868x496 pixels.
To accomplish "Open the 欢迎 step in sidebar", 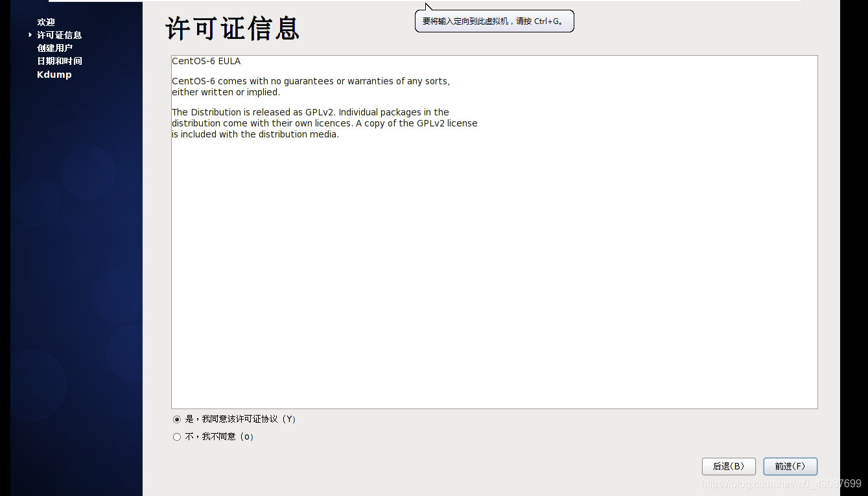I will [46, 22].
